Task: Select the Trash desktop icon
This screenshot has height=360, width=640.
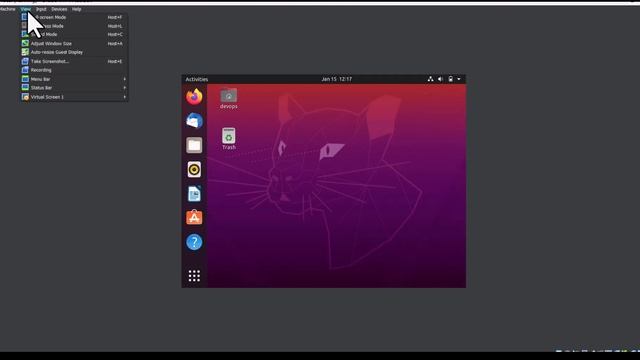Action: click(229, 139)
